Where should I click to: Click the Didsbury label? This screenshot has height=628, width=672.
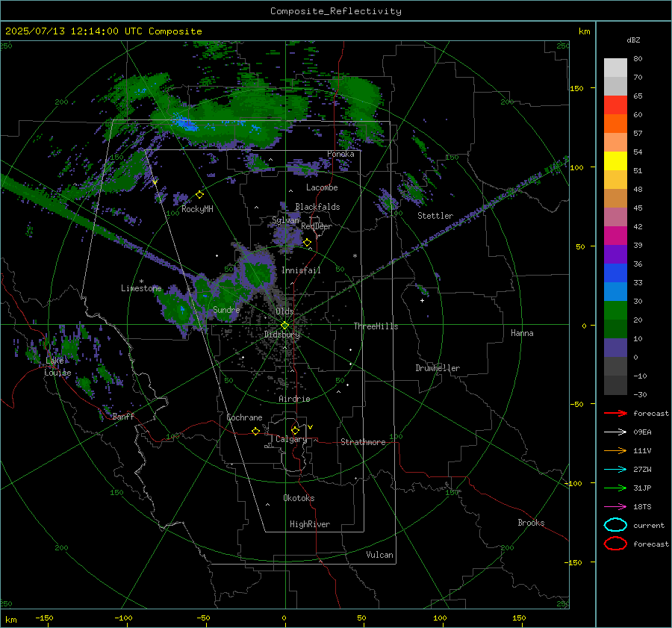point(282,335)
